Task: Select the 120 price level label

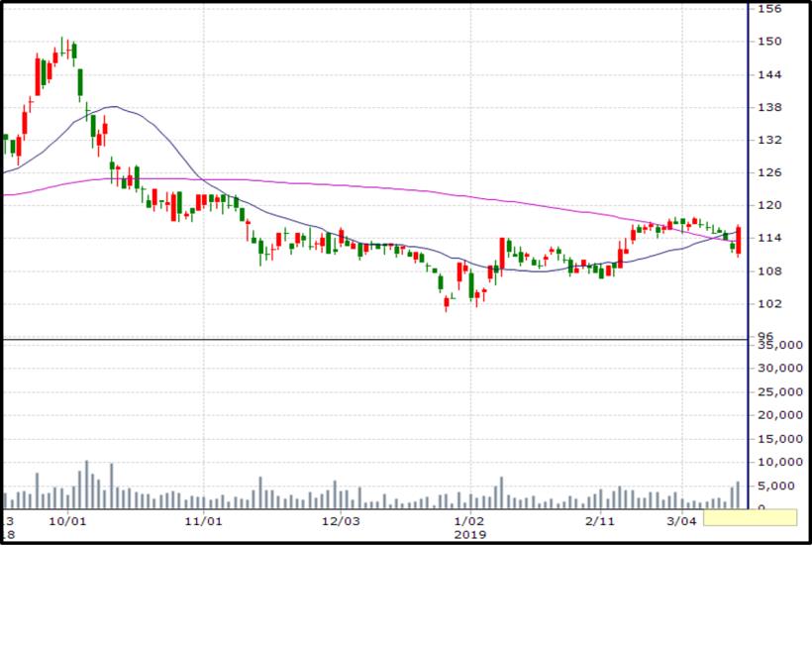Action: pos(769,205)
